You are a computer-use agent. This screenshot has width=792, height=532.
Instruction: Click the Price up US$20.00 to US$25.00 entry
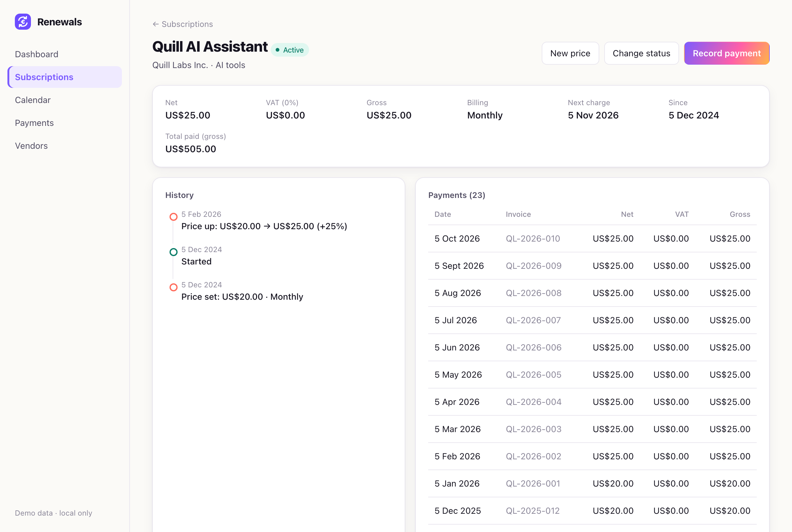tap(264, 226)
